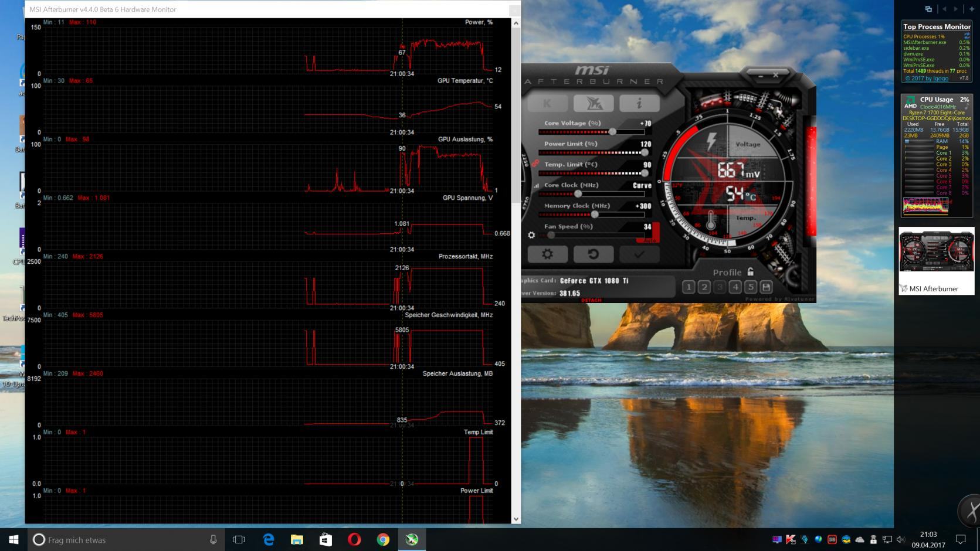Click the MSI Afterburner taskbar icon
This screenshot has height=551, width=980.
[412, 539]
